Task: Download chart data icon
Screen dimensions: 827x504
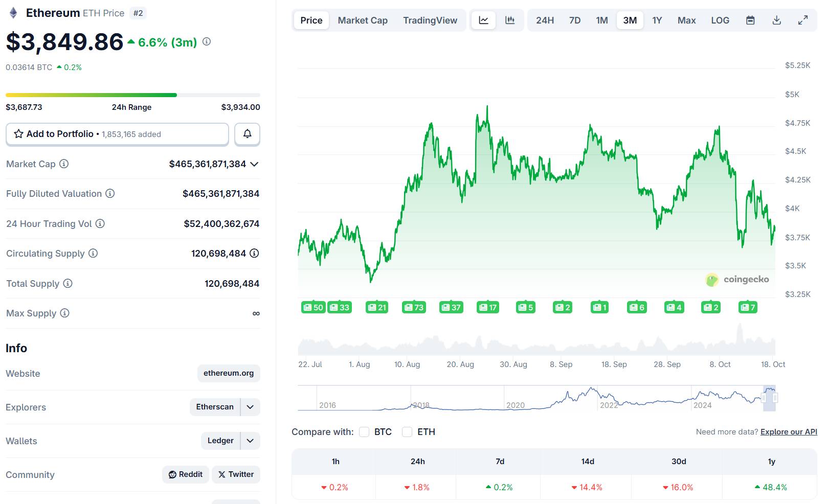Action: coord(776,20)
